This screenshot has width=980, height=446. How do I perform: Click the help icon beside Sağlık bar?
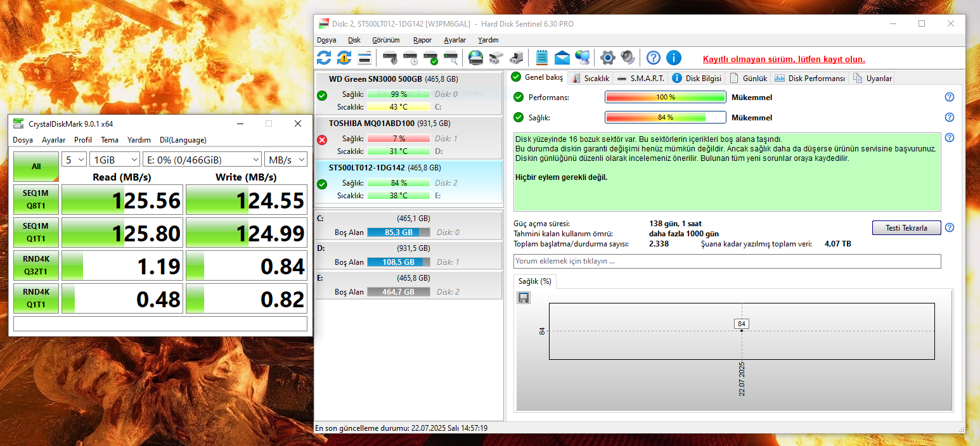950,117
